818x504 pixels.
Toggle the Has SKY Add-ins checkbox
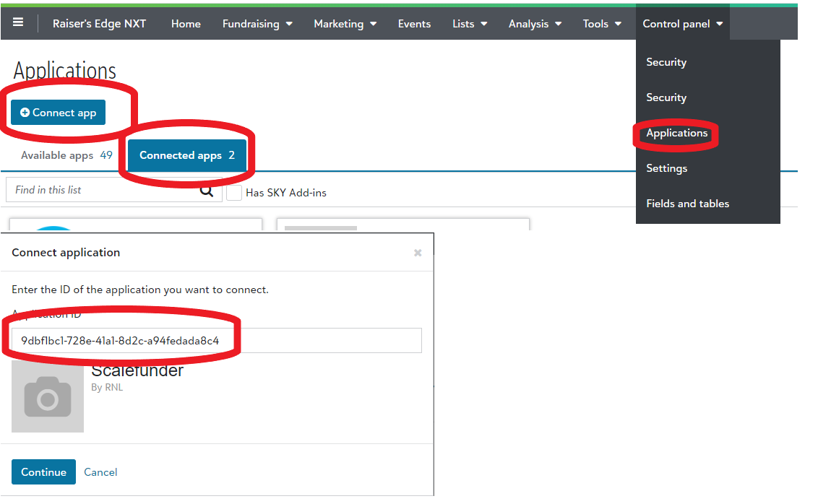tap(233, 193)
